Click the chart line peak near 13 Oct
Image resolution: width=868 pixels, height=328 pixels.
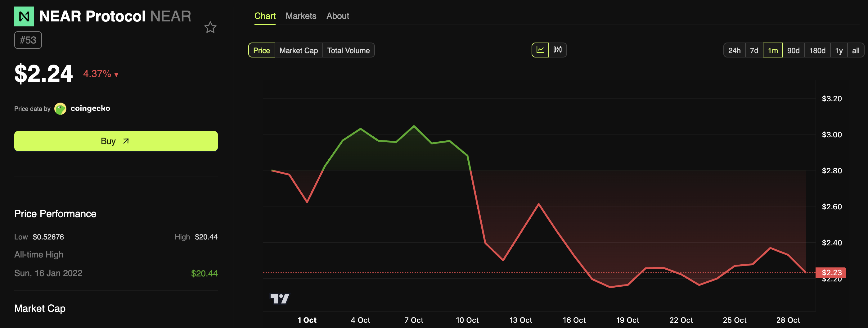click(x=538, y=204)
